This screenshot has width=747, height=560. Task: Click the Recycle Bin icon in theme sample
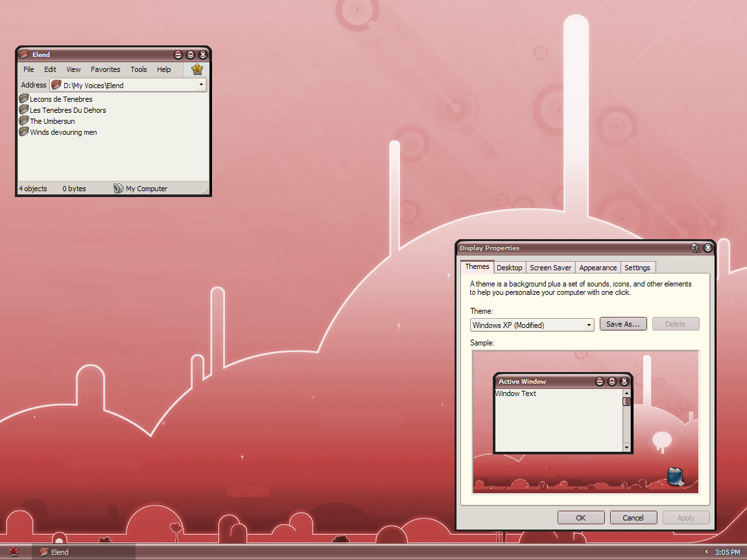click(x=676, y=476)
